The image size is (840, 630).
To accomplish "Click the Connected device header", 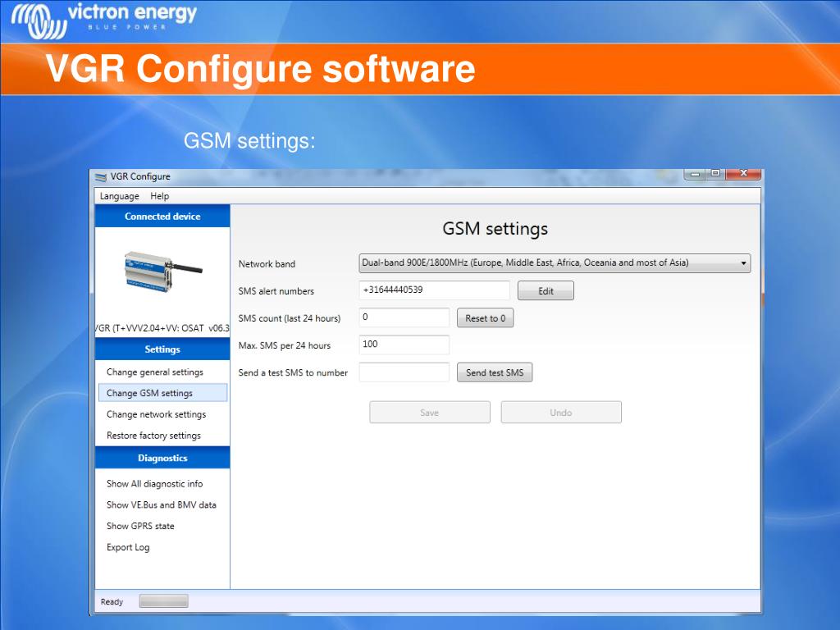I will point(162,216).
